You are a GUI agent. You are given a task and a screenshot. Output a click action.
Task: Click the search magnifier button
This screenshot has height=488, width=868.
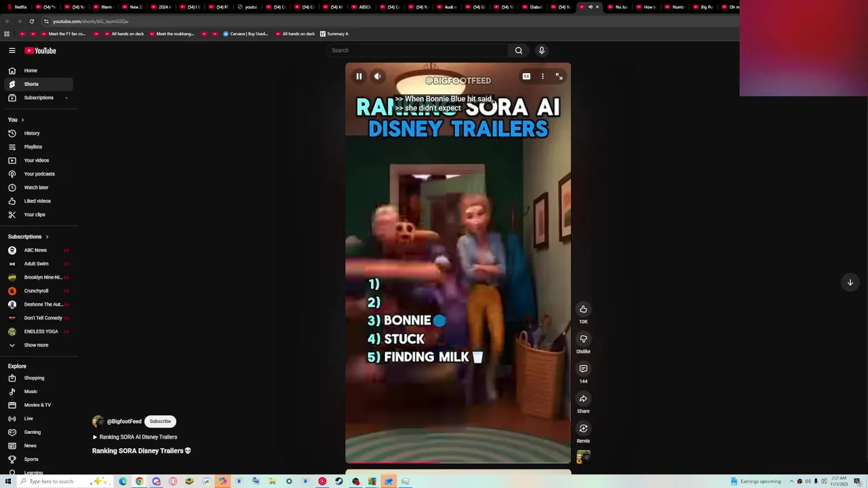519,50
